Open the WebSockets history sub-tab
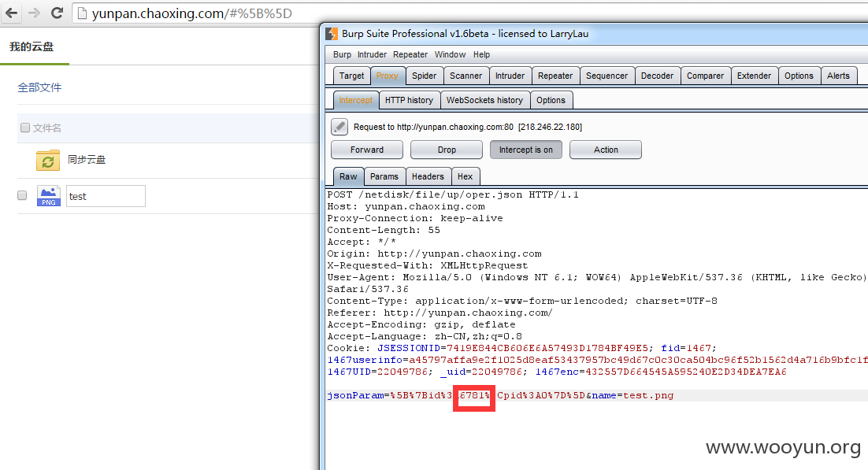Viewport: 868px width, 470px height. (x=484, y=100)
